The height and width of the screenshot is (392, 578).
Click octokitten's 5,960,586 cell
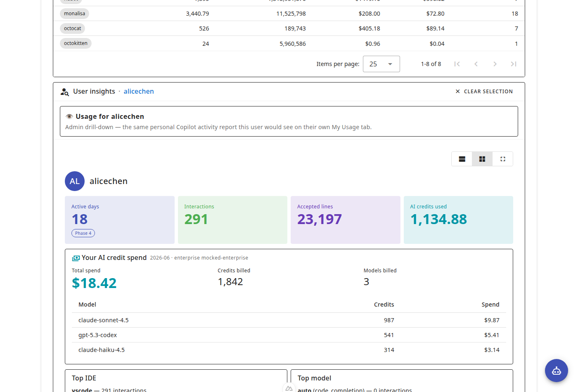tap(293, 44)
